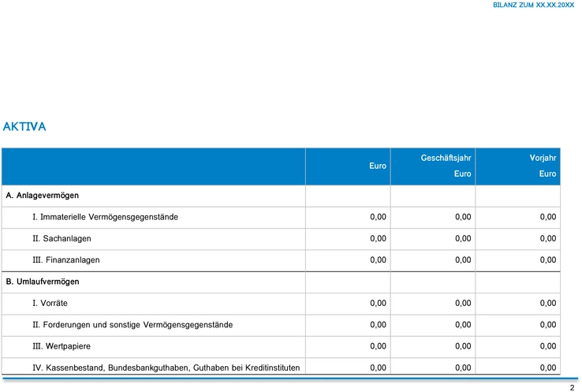Select the 'II. Sachanlagen' row label
Viewport: 582px width, 392px height.
pos(62,238)
